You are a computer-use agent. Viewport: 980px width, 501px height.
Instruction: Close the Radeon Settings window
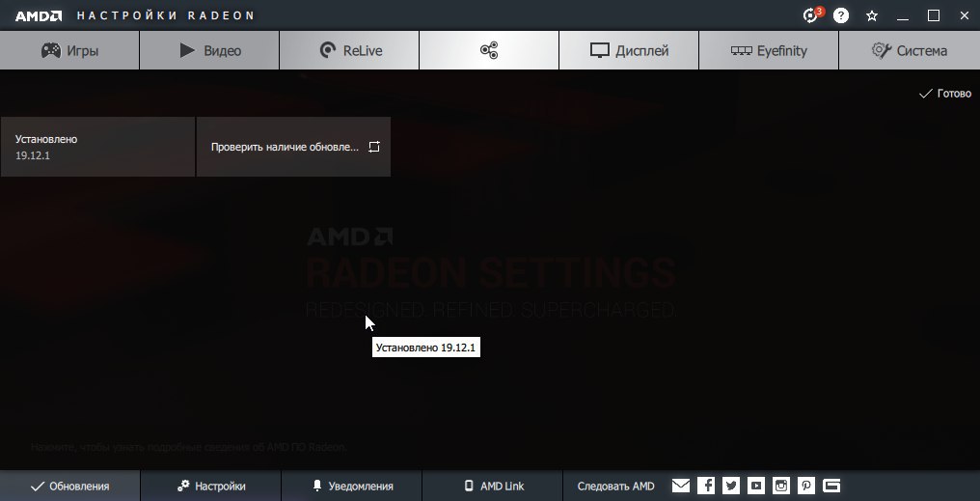click(x=965, y=15)
